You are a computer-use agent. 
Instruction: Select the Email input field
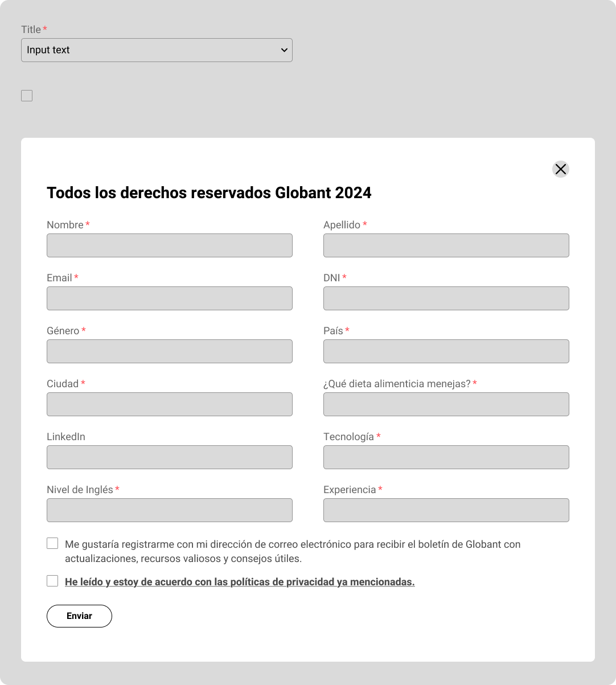(170, 298)
